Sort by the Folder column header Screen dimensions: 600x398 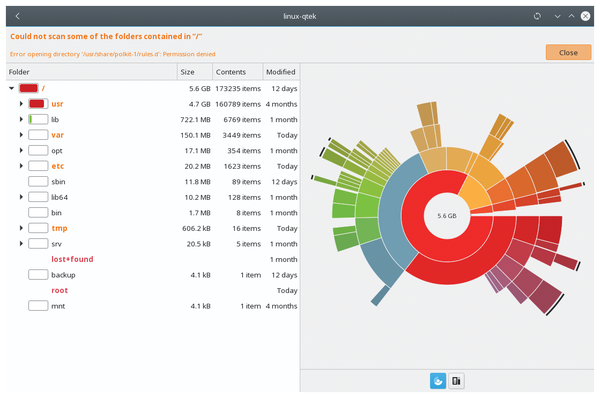(91, 72)
